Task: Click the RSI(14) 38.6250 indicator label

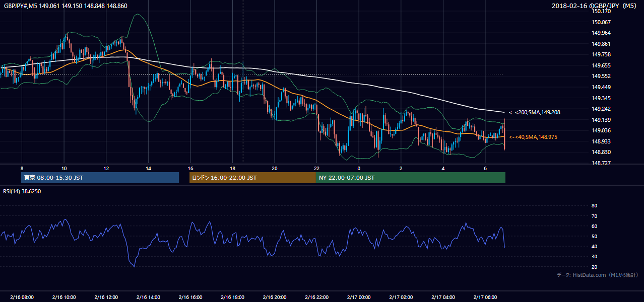Action: (22, 191)
